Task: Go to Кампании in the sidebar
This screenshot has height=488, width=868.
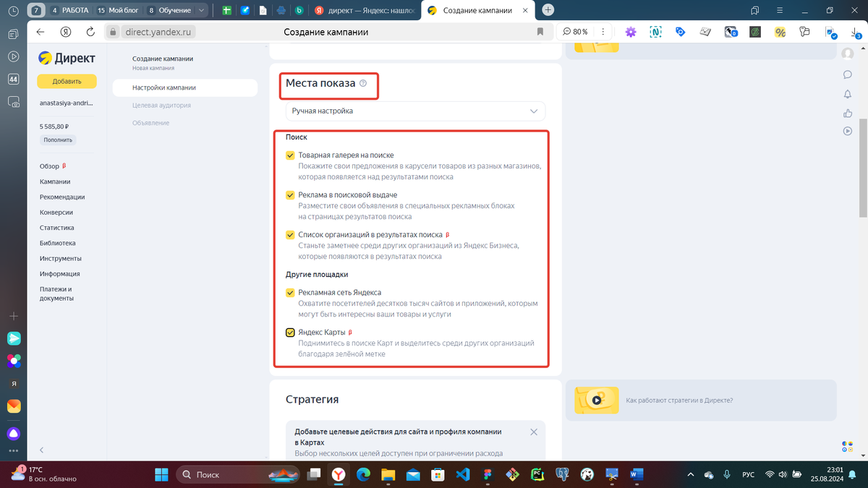Action: click(55, 181)
